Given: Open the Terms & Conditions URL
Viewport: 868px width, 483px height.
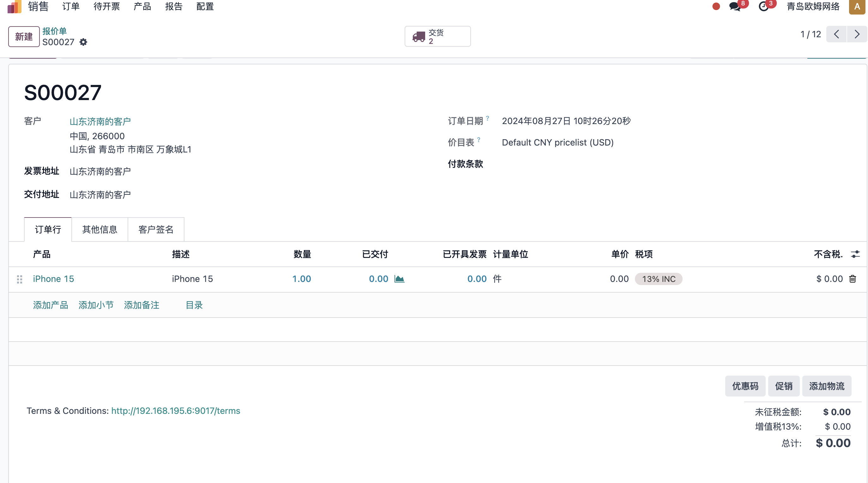Looking at the screenshot, I should point(176,411).
